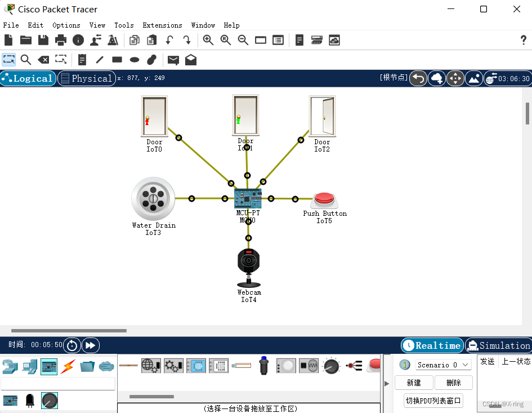This screenshot has height=413, width=532.
Task: Select the Add Simple PDU envelope tool
Action: tap(173, 60)
